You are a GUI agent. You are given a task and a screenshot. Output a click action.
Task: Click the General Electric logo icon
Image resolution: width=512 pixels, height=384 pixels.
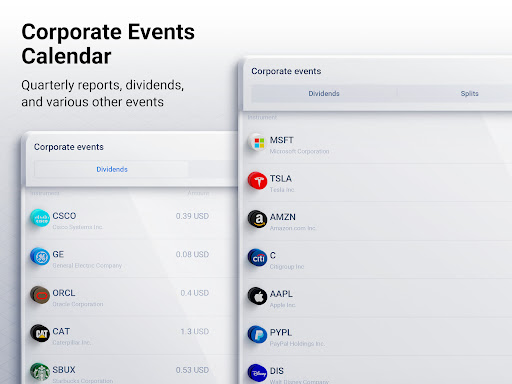(40, 257)
